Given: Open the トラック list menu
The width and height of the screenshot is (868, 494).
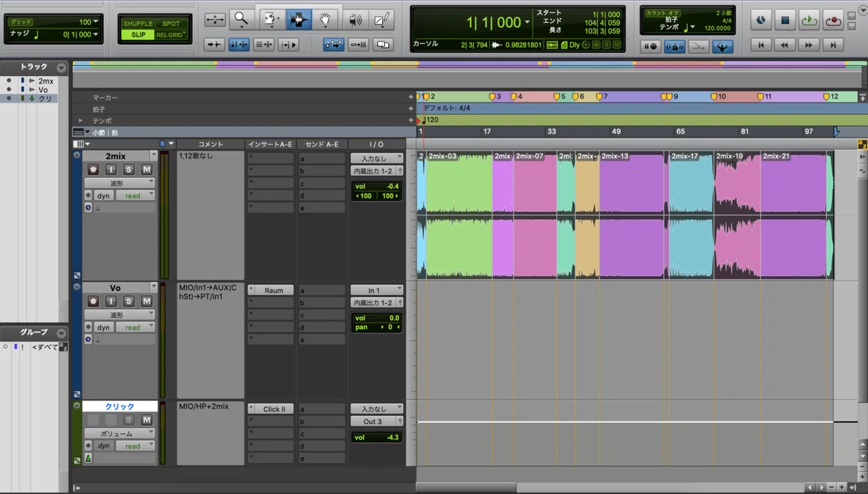Looking at the screenshot, I should pyautogui.click(x=61, y=67).
